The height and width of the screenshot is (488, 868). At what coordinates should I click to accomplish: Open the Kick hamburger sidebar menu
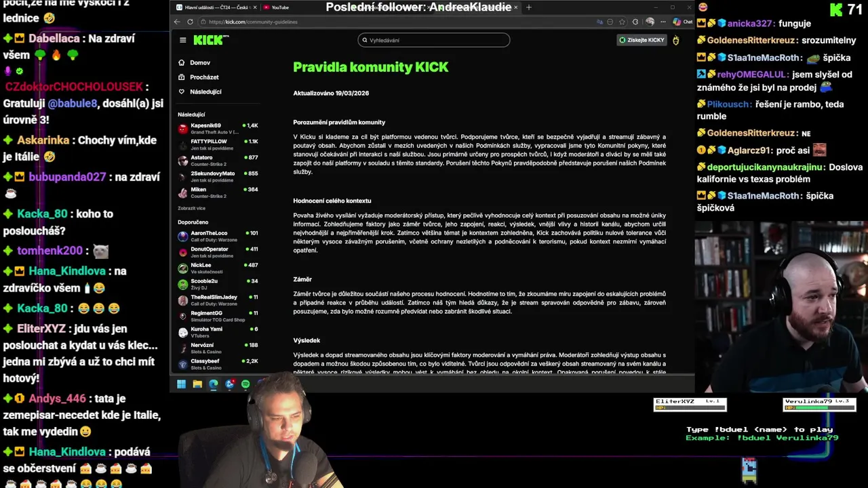(x=182, y=40)
